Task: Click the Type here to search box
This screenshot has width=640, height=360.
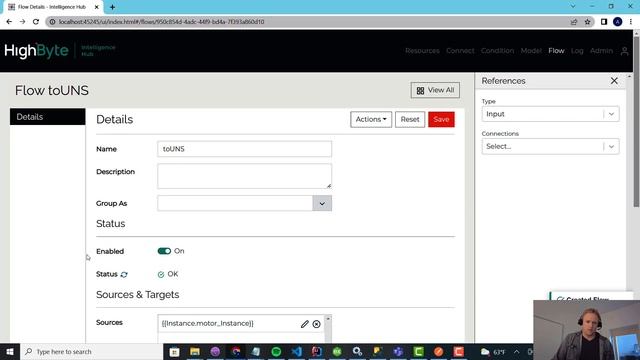Action: tap(91, 351)
